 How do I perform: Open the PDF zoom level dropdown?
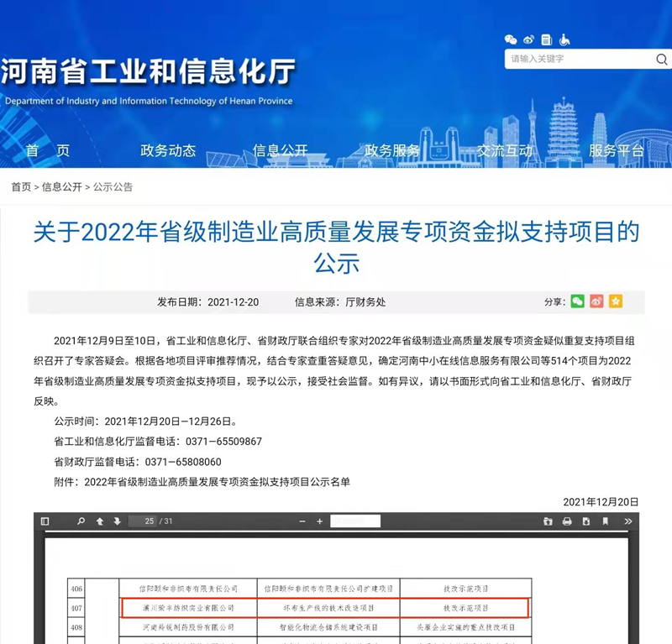click(355, 521)
